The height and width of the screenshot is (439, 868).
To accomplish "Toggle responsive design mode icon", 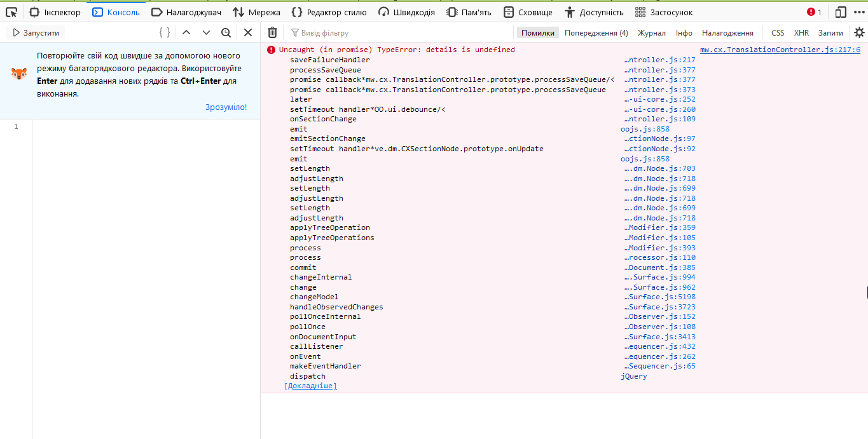I will 841,12.
